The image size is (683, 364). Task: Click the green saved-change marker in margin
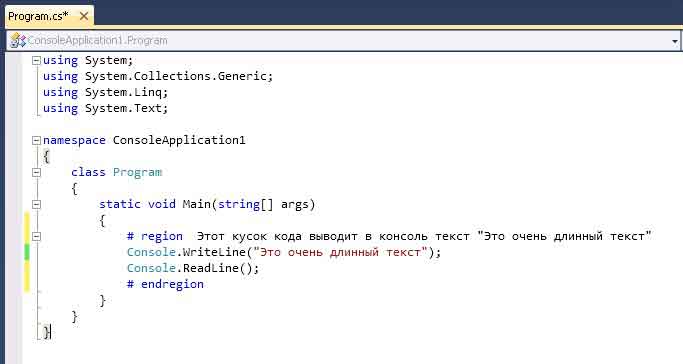[x=27, y=252]
